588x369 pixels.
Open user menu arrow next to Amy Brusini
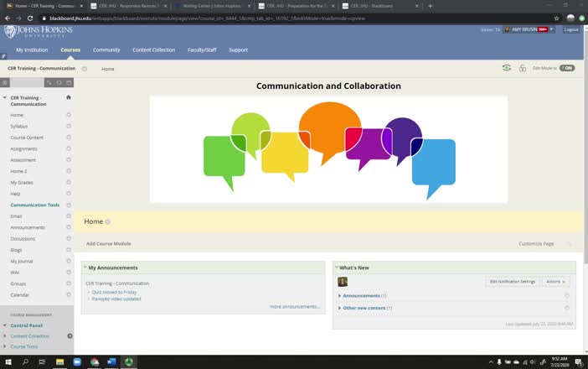click(551, 29)
